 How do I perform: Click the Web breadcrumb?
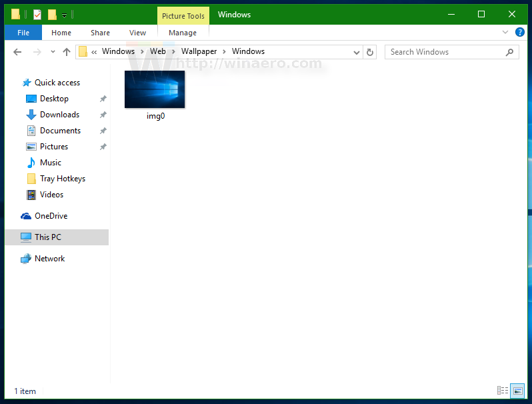coord(158,51)
